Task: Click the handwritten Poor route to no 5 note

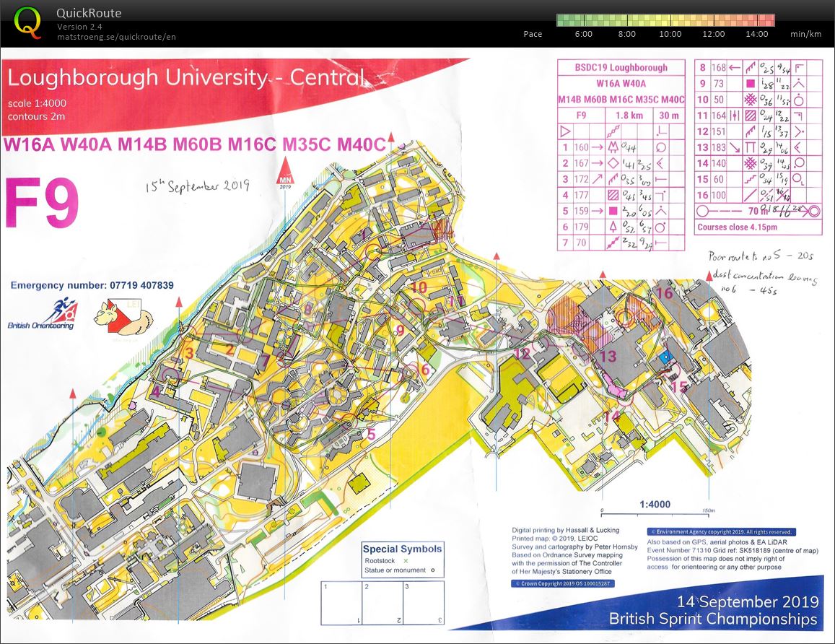Action: (x=761, y=256)
